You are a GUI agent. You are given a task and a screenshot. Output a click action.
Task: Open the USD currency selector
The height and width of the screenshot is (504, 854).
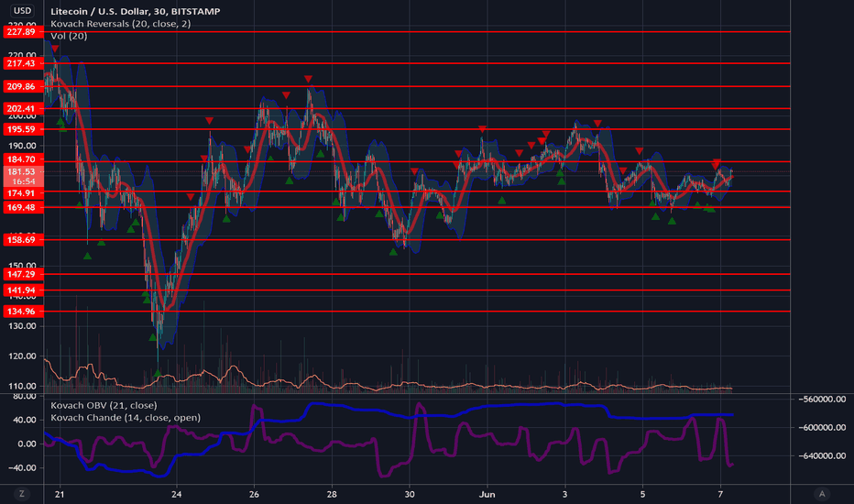tap(22, 10)
